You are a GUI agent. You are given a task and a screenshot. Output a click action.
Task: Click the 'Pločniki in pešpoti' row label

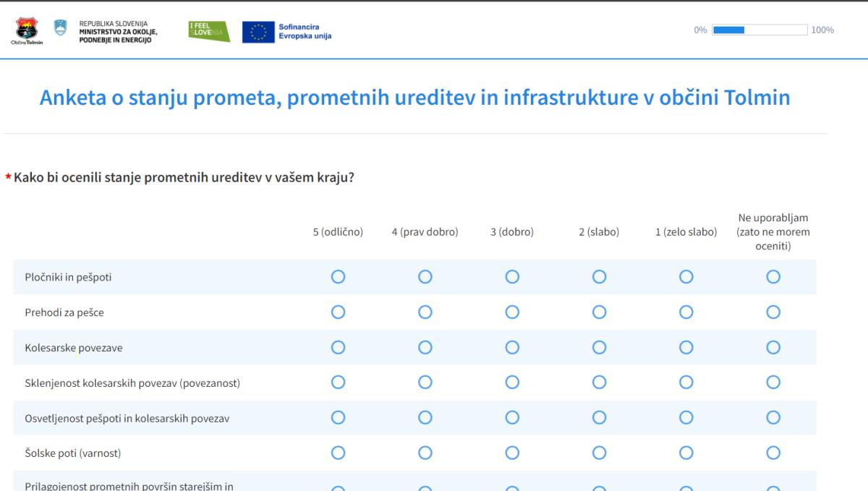pyautogui.click(x=69, y=277)
